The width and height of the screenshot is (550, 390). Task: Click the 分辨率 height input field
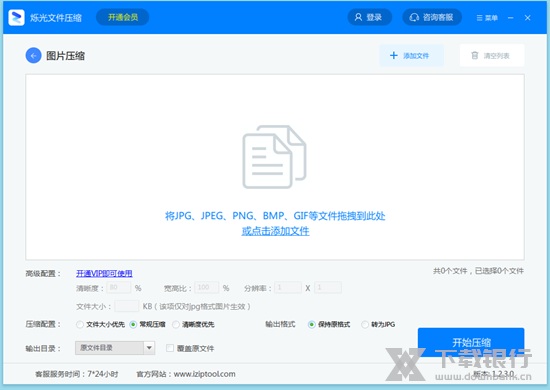pyautogui.click(x=328, y=288)
